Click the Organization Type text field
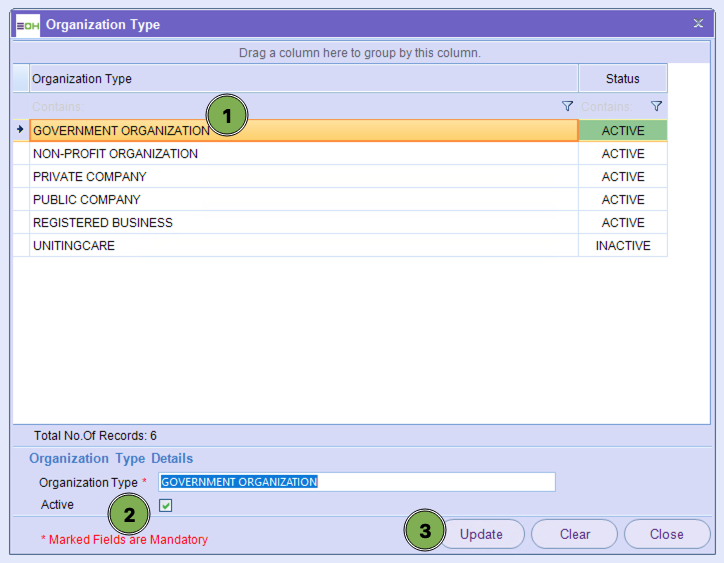 (x=355, y=482)
